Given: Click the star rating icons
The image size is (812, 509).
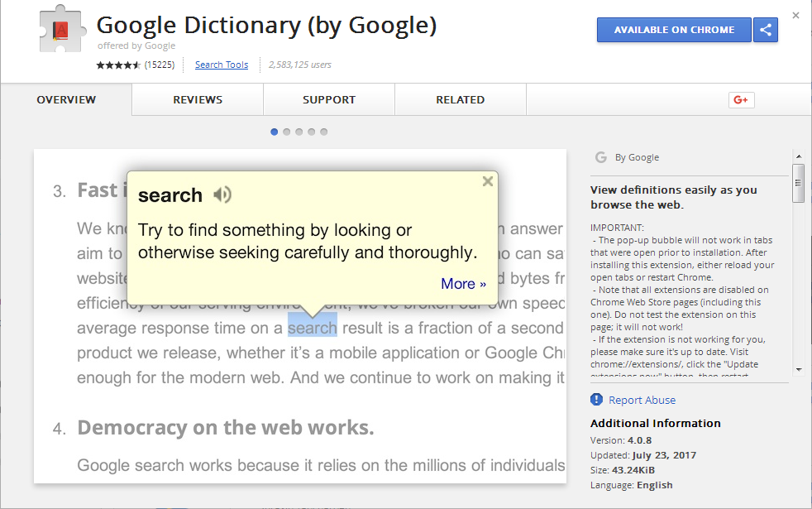Looking at the screenshot, I should 118,65.
